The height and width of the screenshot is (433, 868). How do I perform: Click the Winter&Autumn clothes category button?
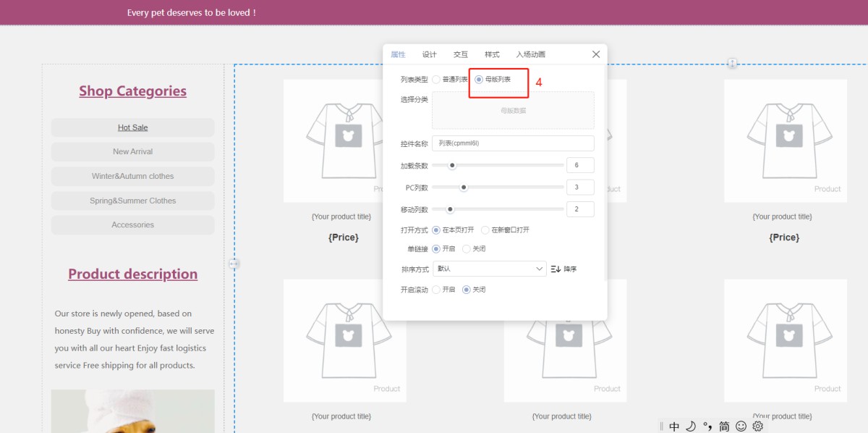(132, 176)
